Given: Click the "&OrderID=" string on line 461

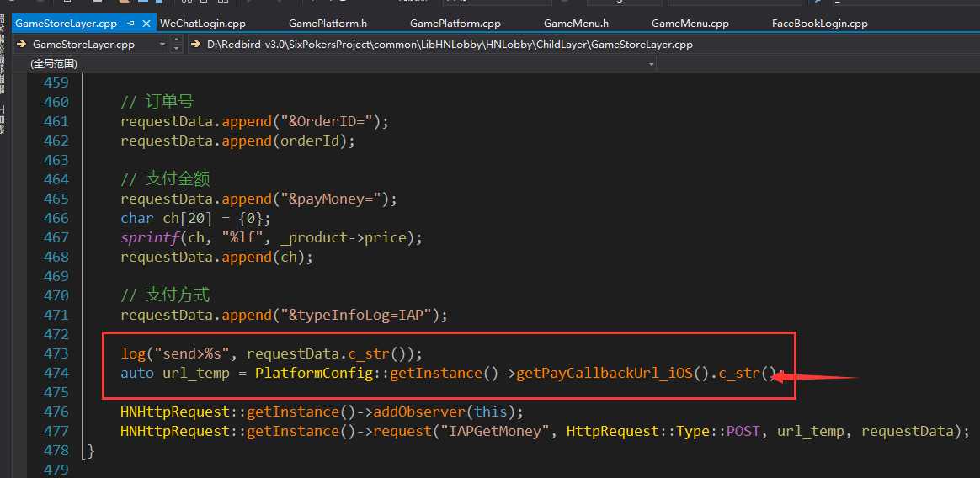Looking at the screenshot, I should [327, 120].
